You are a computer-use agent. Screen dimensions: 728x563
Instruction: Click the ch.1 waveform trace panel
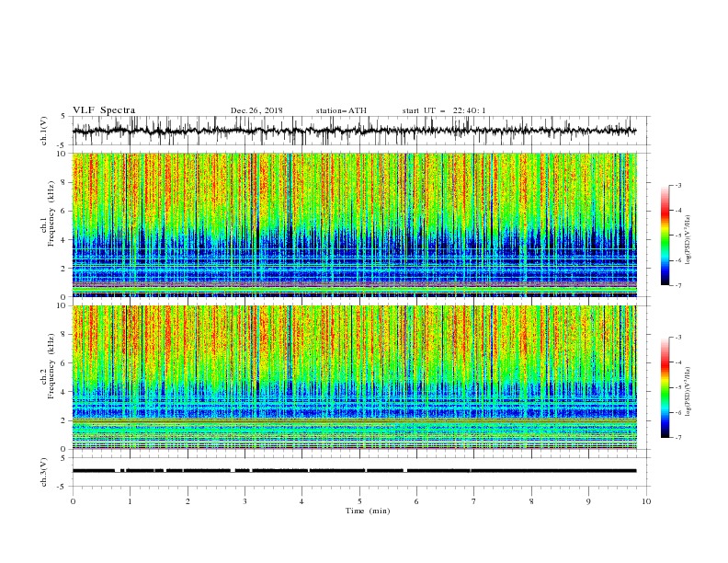pyautogui.click(x=361, y=131)
